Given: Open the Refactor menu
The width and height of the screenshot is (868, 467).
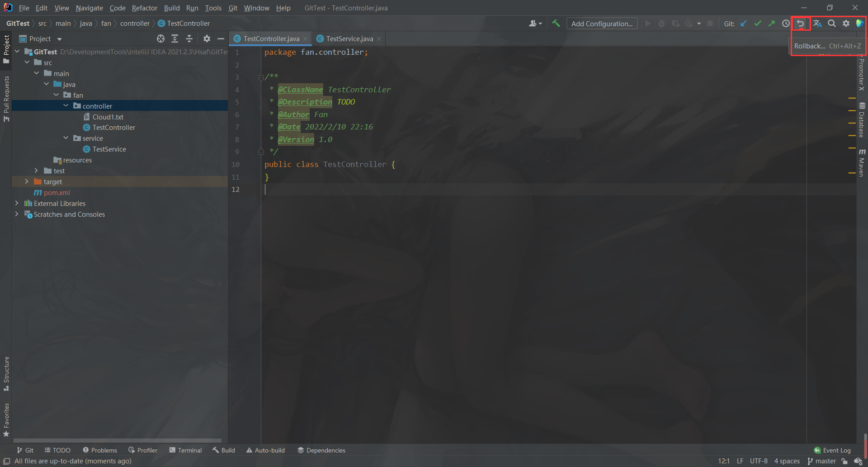Looking at the screenshot, I should 145,8.
